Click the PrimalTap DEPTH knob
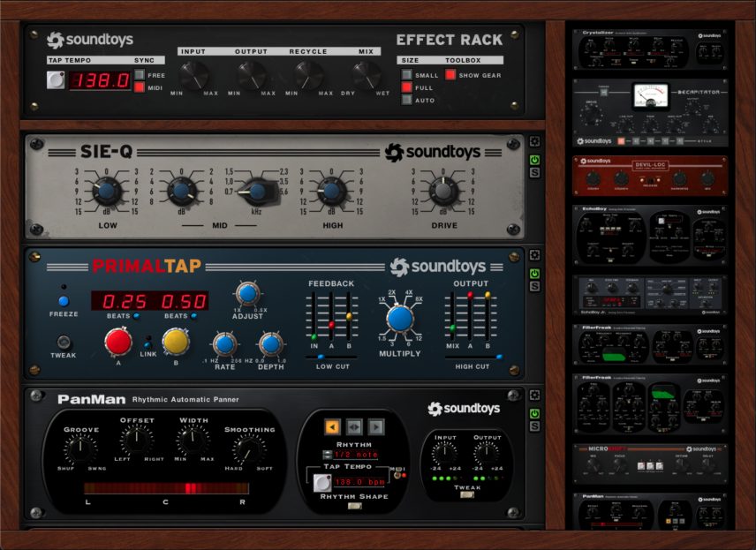756x550 pixels. tap(271, 344)
